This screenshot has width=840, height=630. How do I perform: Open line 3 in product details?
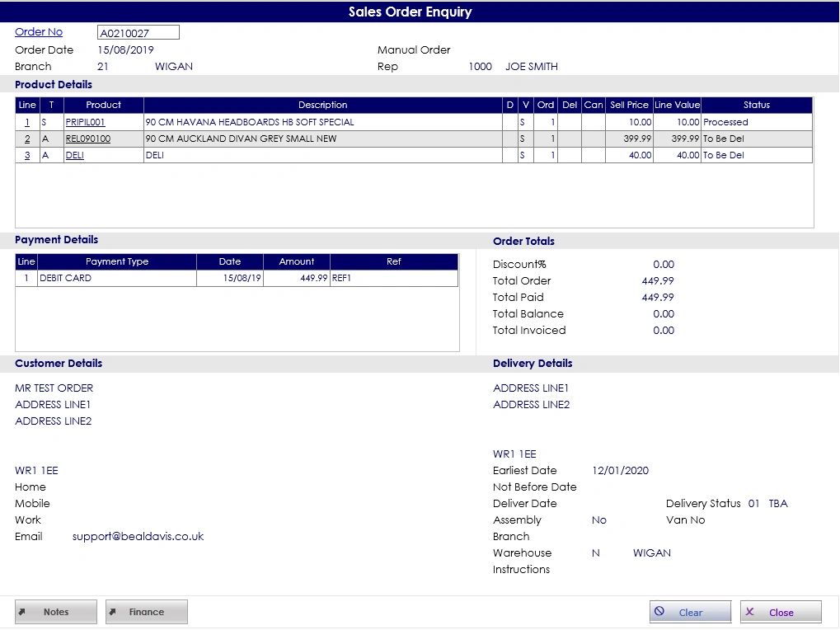coord(27,155)
